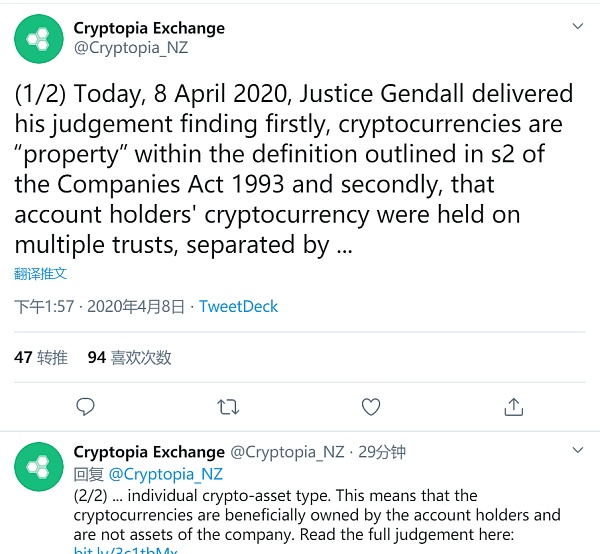View the 47 转推 retweets list
Image resolution: width=600 pixels, height=554 pixels.
pos(41,357)
